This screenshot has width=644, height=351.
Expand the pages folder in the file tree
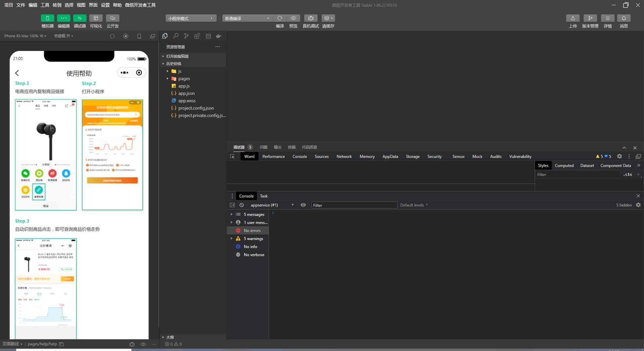(184, 78)
